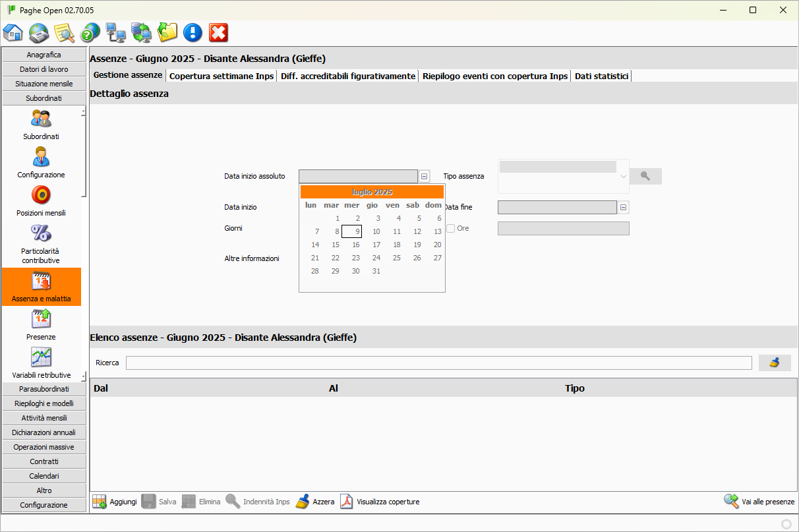Viewport: 799px width, 532px height.
Task: Click into the Ricerca search field
Action: coord(438,363)
